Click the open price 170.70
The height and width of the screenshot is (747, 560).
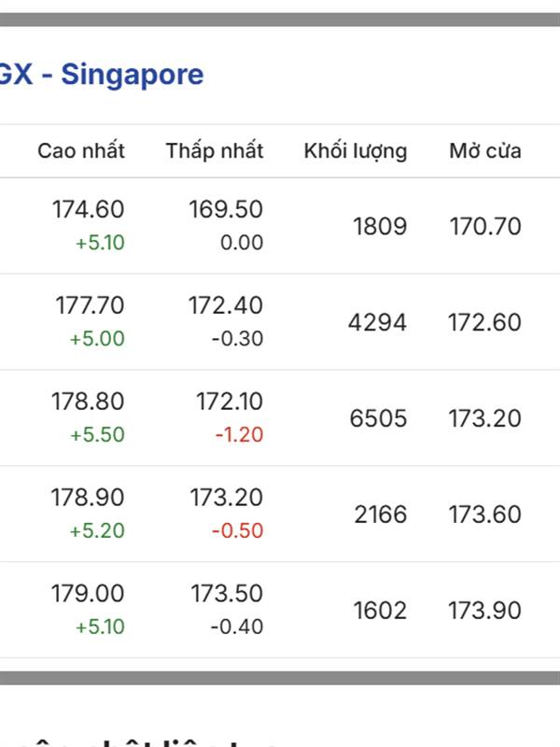pos(485,226)
